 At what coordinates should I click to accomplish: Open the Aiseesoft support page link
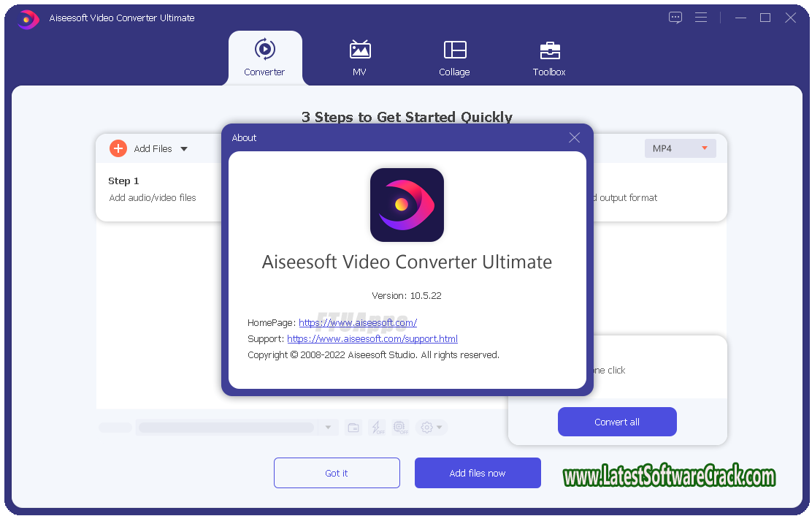pyautogui.click(x=372, y=338)
